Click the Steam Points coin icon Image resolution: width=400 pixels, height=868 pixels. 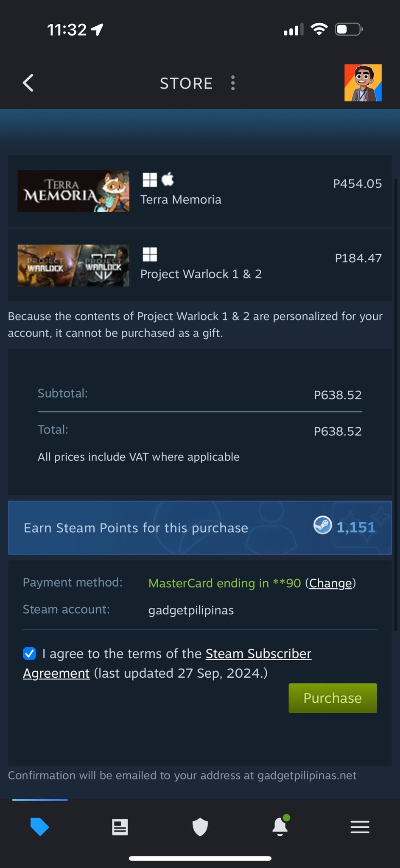coord(323,527)
